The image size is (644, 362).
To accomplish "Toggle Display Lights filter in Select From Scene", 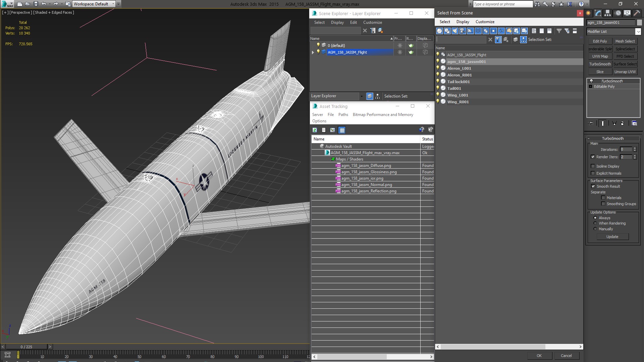I will [x=455, y=31].
